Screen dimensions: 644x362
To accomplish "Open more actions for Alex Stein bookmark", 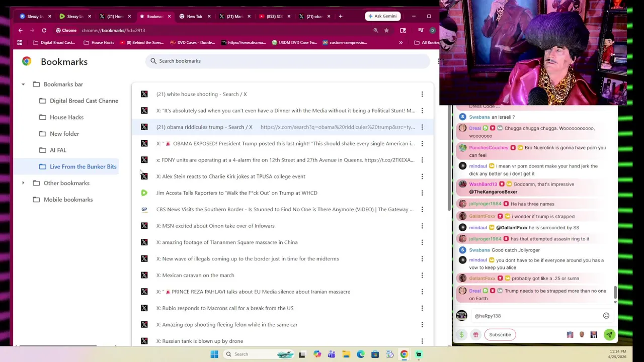I will click(422, 176).
